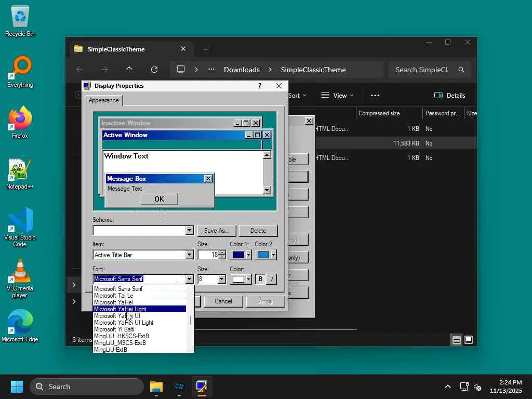This screenshot has width=532, height=399.
Task: Increase item Size with spinner up arrow
Action: point(222,252)
